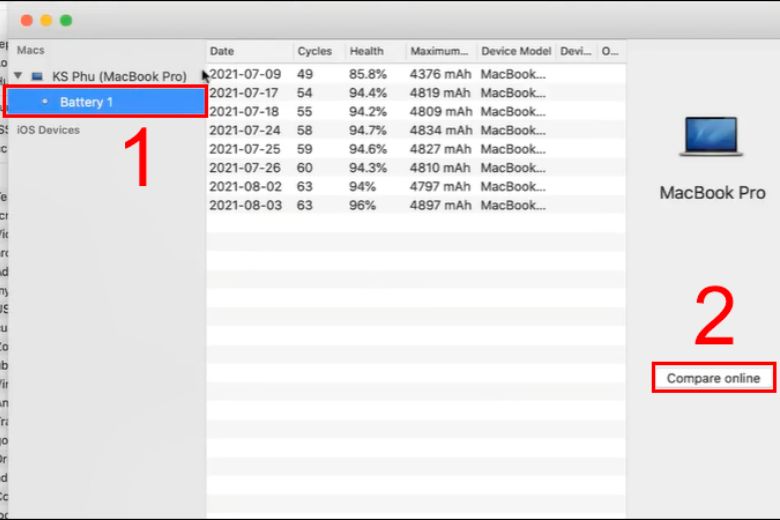780x520 pixels.
Task: Click cycle count 54 cell
Action: coord(304,93)
